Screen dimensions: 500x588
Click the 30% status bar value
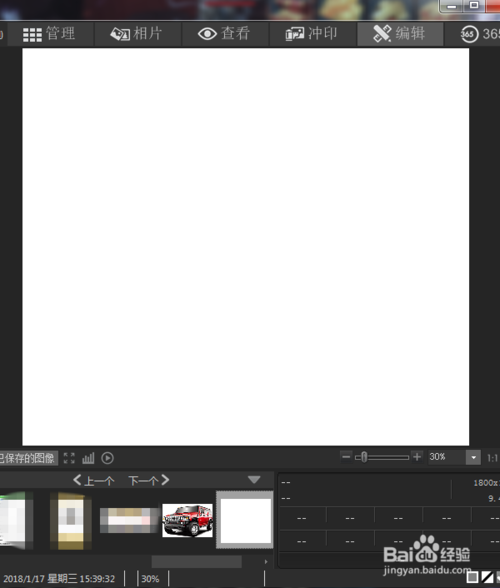pos(150,579)
